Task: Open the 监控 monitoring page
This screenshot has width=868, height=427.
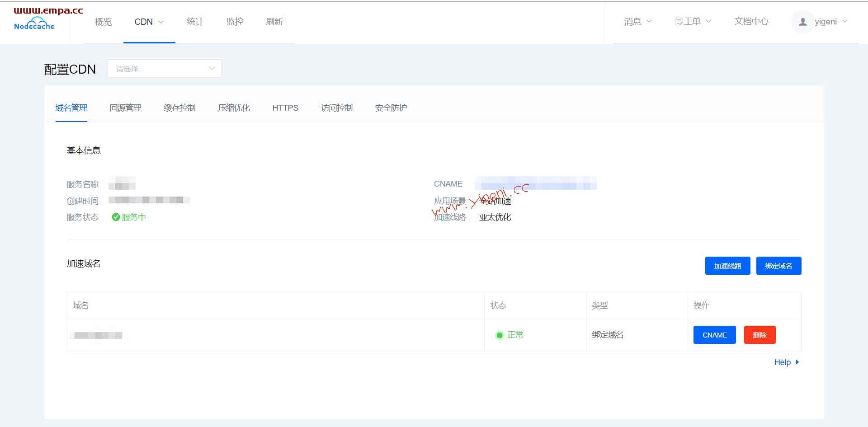Action: coord(235,22)
